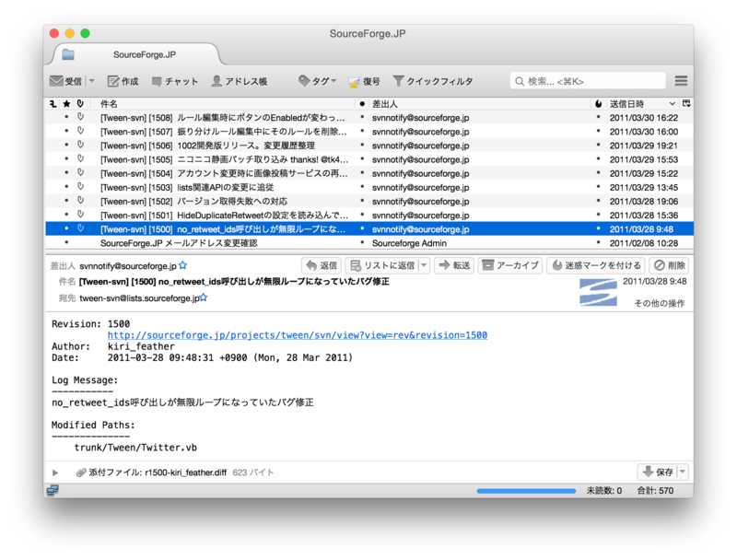Open the タグ tag dropdown
Image resolution: width=737 pixels, height=560 pixels.
click(x=317, y=81)
